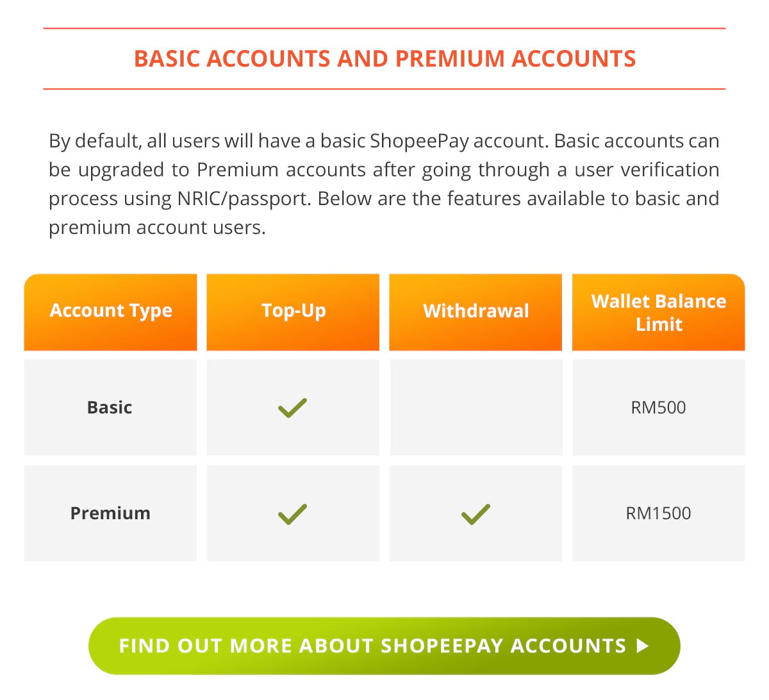Click Find Out More About ShopeePay Accounts

point(372,646)
